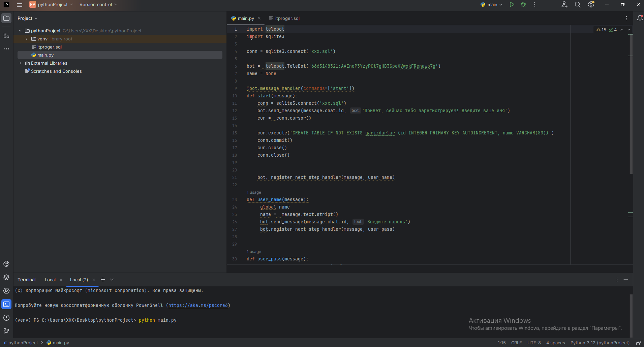Open the pythonProject project dropdown
The image size is (644, 347).
51,5
